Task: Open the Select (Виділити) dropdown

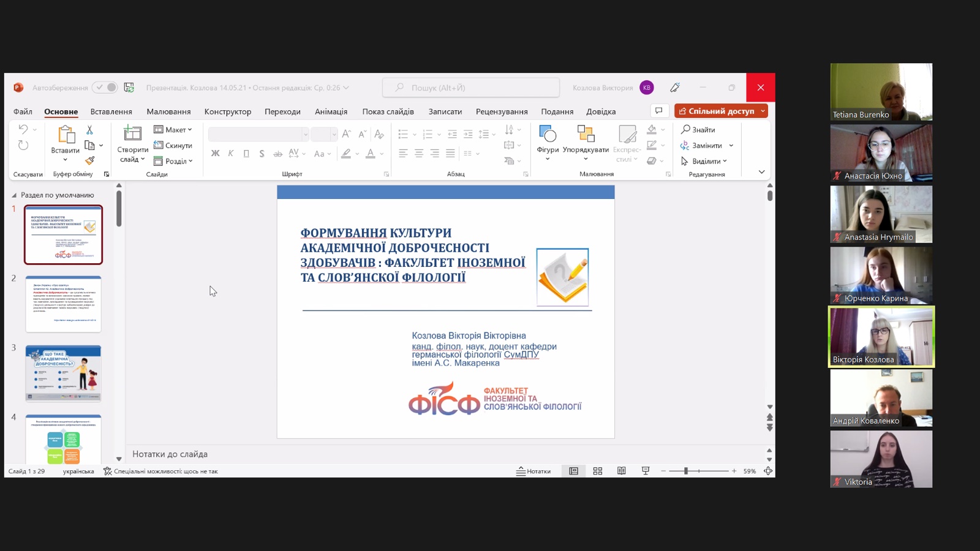Action: [704, 161]
